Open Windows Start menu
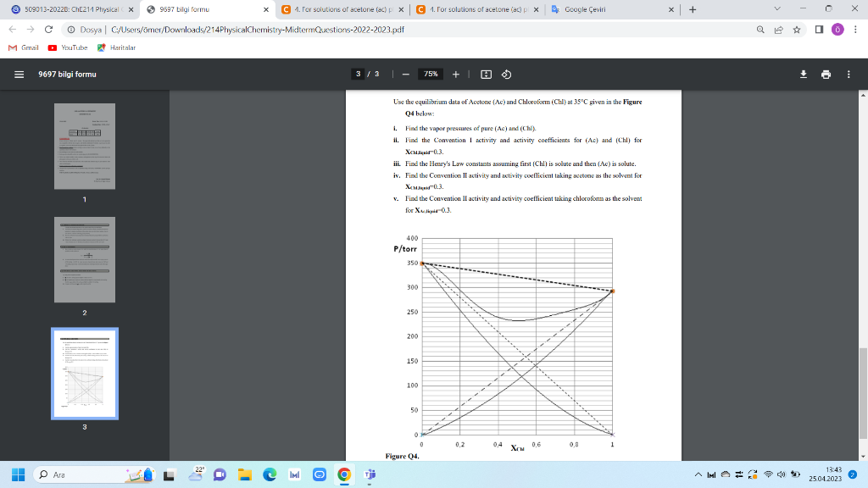This screenshot has height=488, width=868. [19, 474]
